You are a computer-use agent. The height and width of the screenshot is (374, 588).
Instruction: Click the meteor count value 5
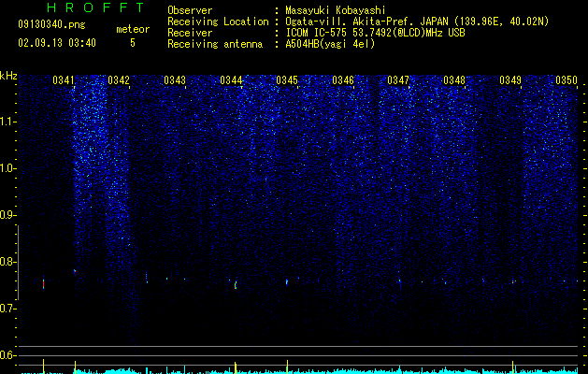coord(133,43)
